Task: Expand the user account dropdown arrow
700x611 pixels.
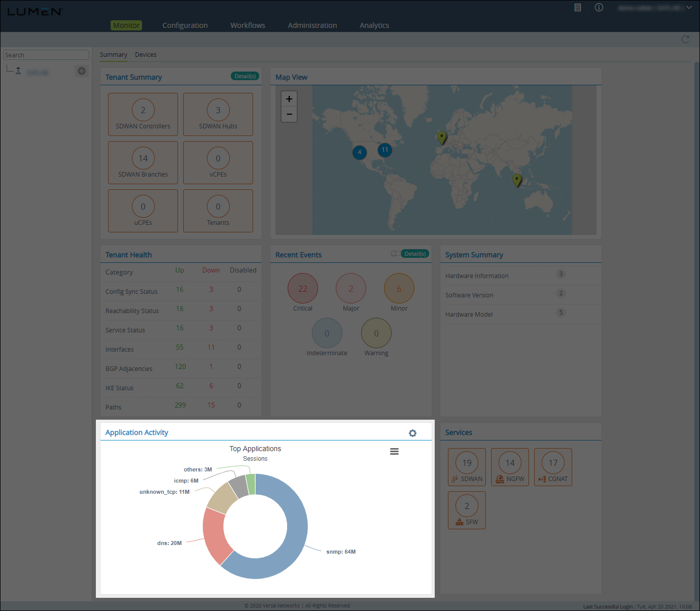Action: coord(689,8)
